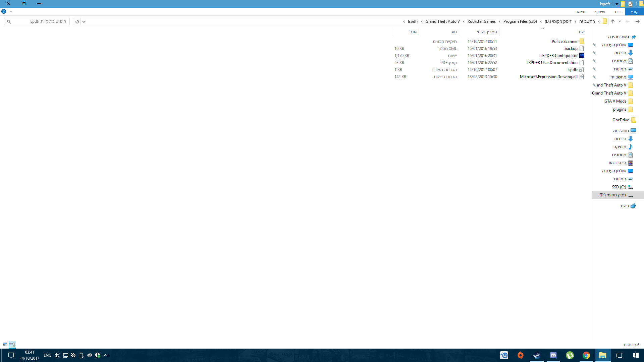Switch to large thumbnails view mode
Screen dimensions: 644x362
pos(5,345)
